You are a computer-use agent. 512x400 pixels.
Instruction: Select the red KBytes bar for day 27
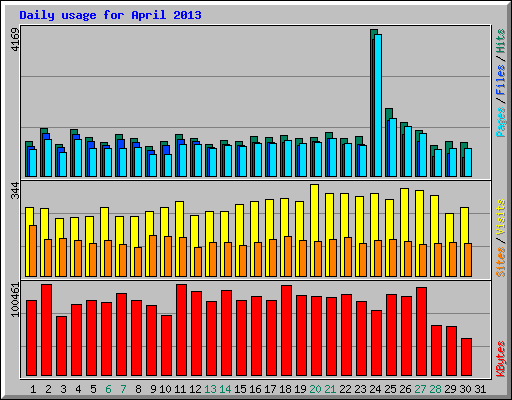click(422, 331)
